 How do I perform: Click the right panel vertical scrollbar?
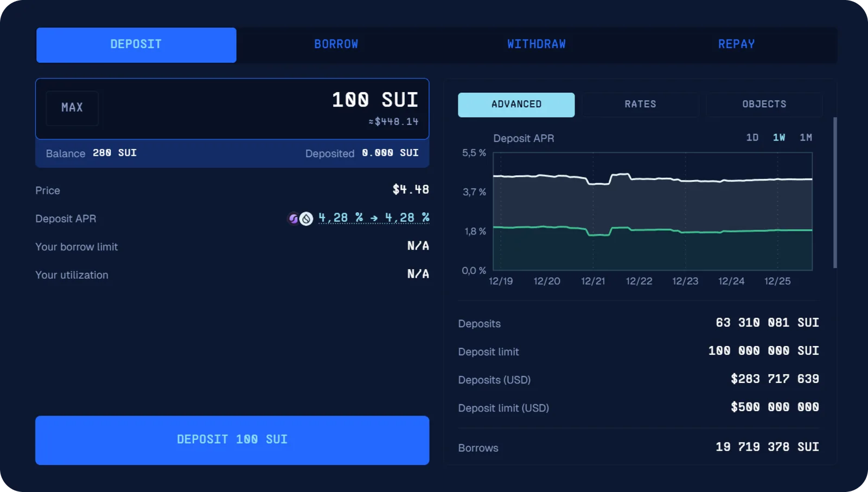pos(835,193)
